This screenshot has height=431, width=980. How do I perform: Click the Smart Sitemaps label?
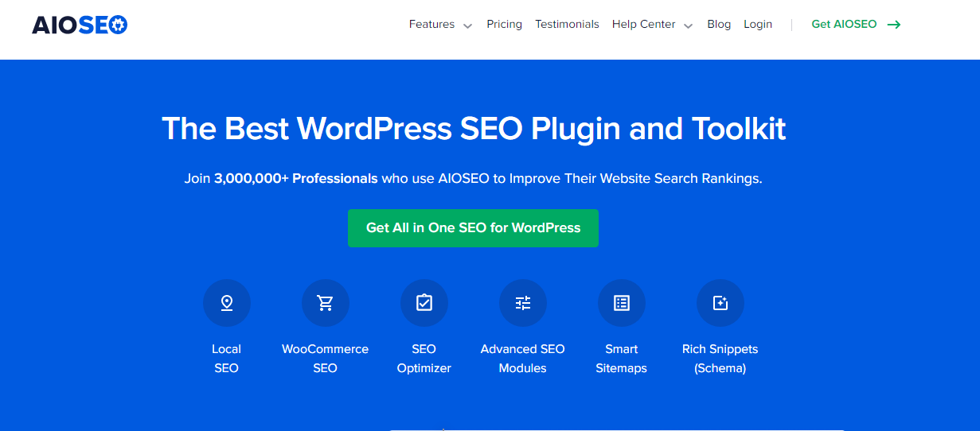tap(622, 359)
